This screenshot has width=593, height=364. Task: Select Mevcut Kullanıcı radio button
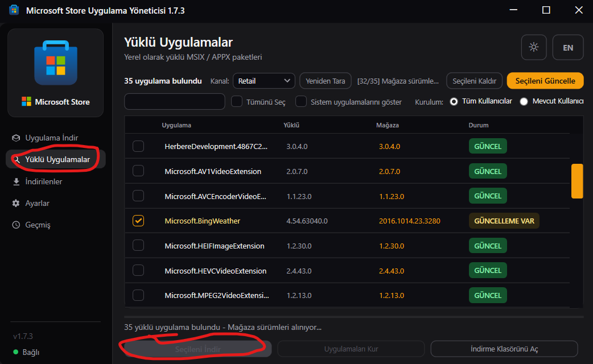point(524,102)
